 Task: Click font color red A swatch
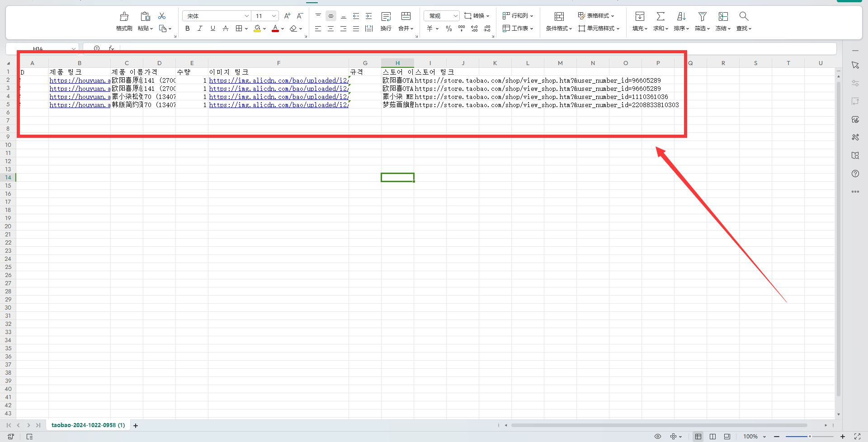[275, 28]
